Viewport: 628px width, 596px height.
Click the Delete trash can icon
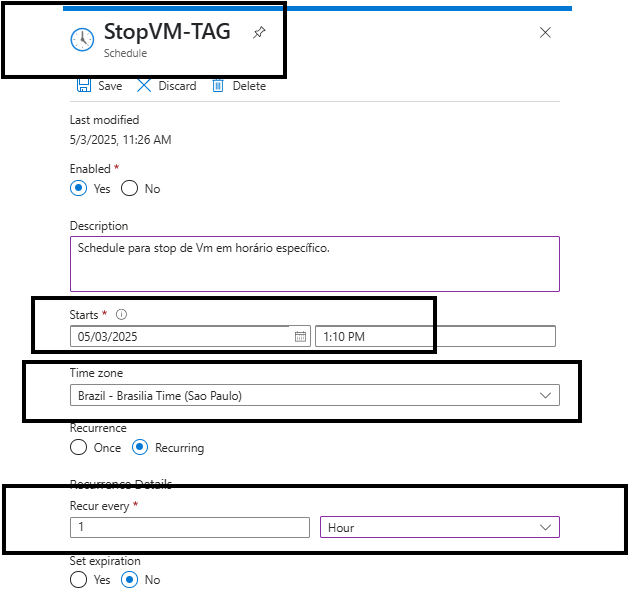tap(218, 86)
